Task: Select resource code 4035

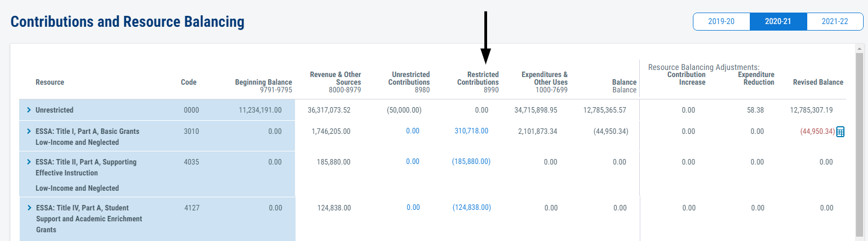Action: tap(192, 162)
